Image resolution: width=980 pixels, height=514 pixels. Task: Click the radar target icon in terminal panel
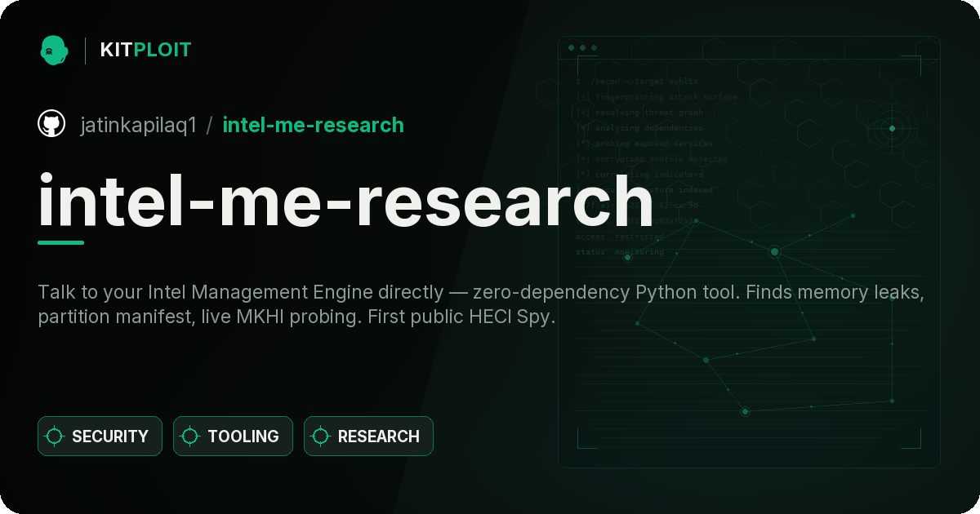click(892, 128)
